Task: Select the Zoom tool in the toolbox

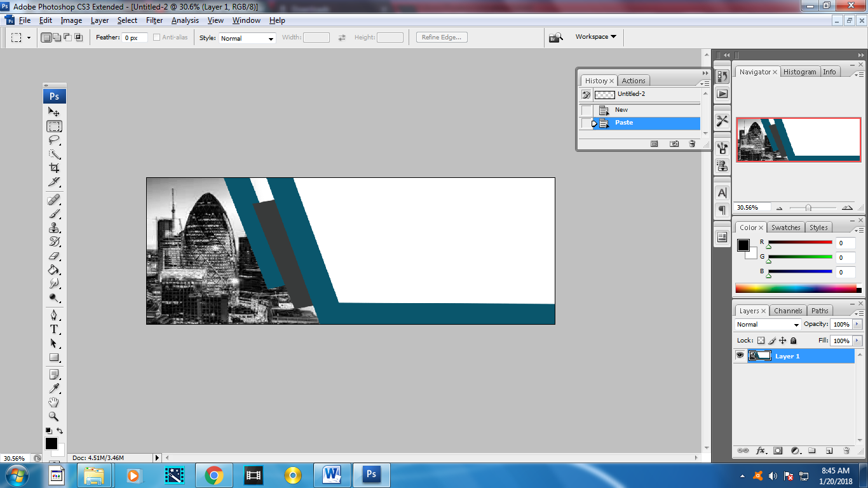Action: point(54,417)
